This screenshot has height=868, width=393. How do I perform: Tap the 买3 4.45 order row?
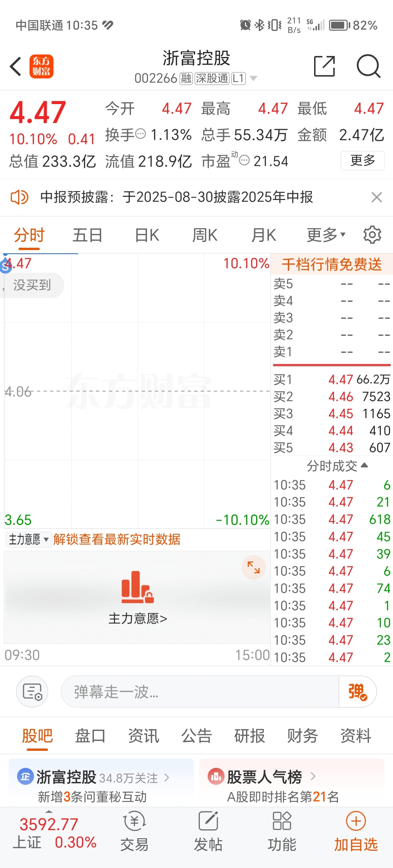click(x=332, y=414)
